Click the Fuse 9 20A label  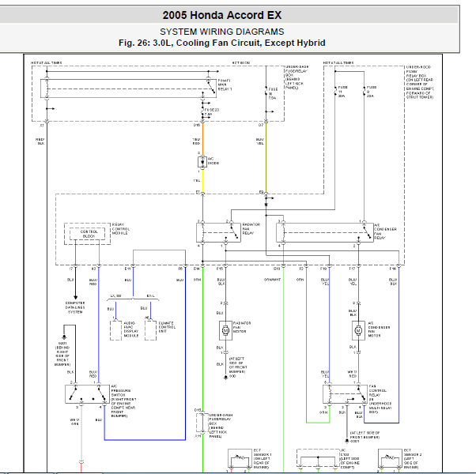pyautogui.click(x=372, y=92)
